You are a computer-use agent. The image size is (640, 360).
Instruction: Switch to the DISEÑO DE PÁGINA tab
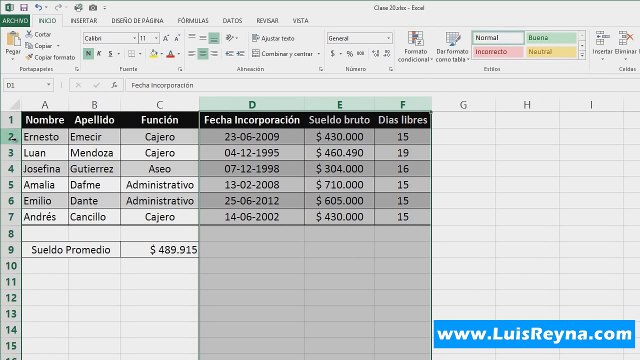[x=137, y=20]
